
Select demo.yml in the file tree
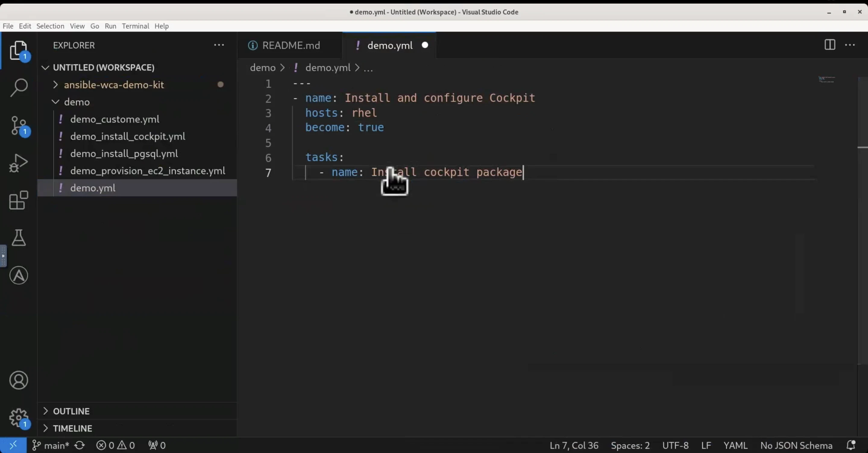[137, 188]
